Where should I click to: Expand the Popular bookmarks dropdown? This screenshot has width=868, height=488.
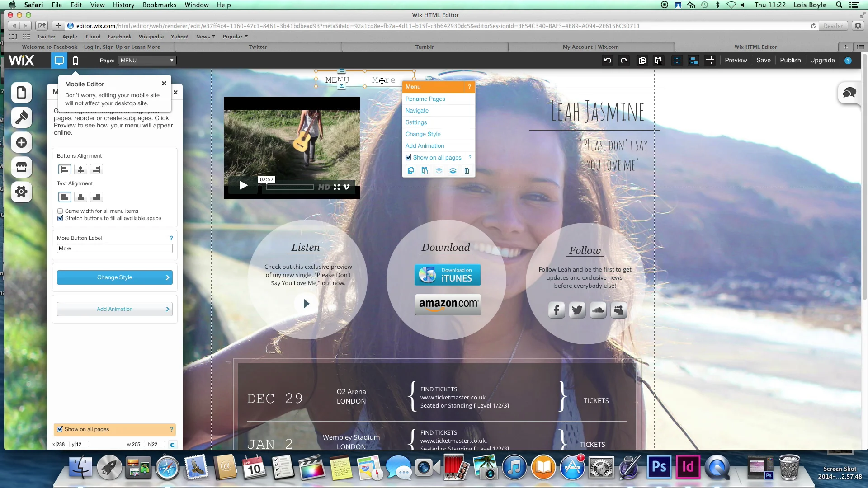pyautogui.click(x=235, y=37)
